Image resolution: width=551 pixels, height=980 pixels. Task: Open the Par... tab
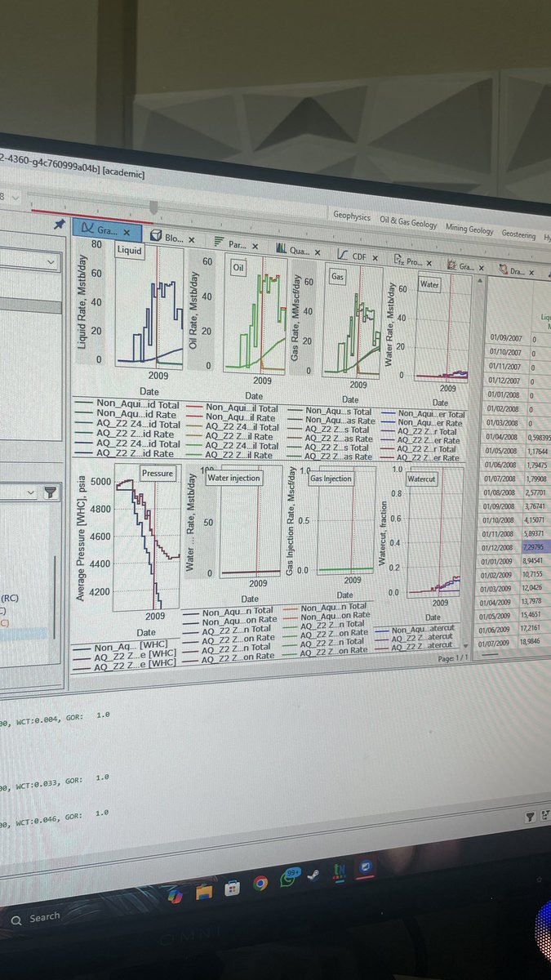click(229, 243)
